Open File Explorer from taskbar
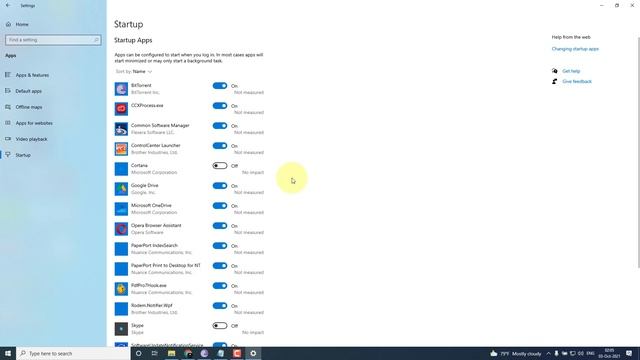 [x=171, y=353]
